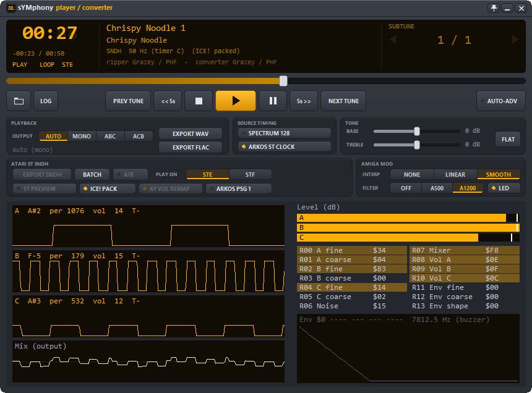
Task: Jump to NEXT TUNE
Action: (343, 101)
